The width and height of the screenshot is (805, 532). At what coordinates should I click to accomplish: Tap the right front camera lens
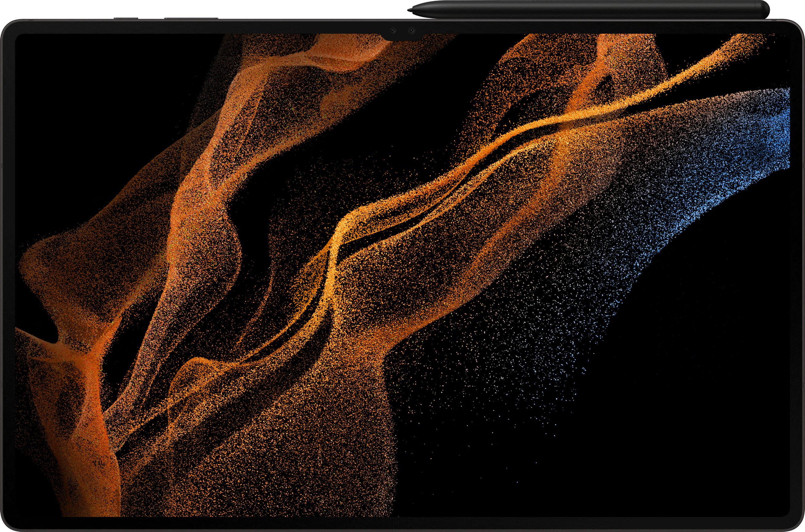pos(411,31)
